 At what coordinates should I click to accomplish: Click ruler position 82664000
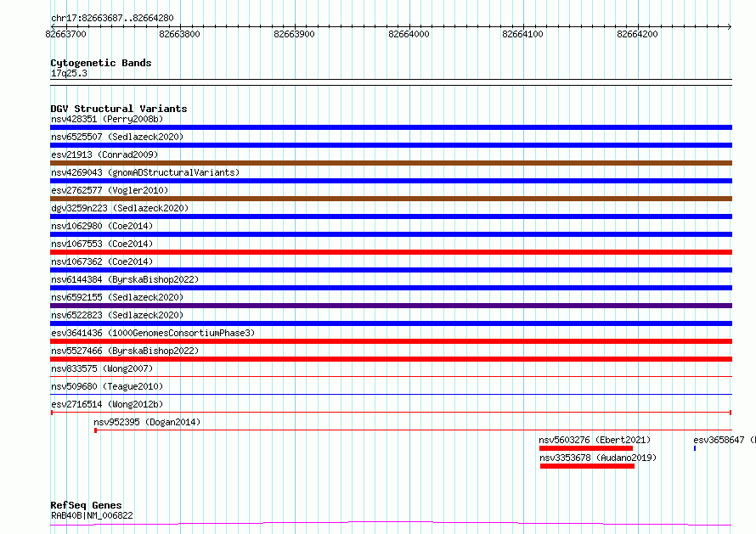pos(409,34)
